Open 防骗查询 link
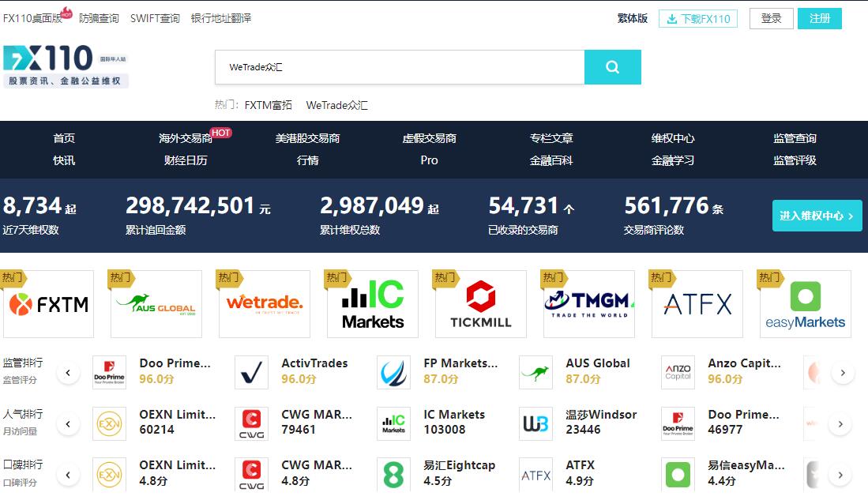The width and height of the screenshot is (868, 500). [99, 18]
